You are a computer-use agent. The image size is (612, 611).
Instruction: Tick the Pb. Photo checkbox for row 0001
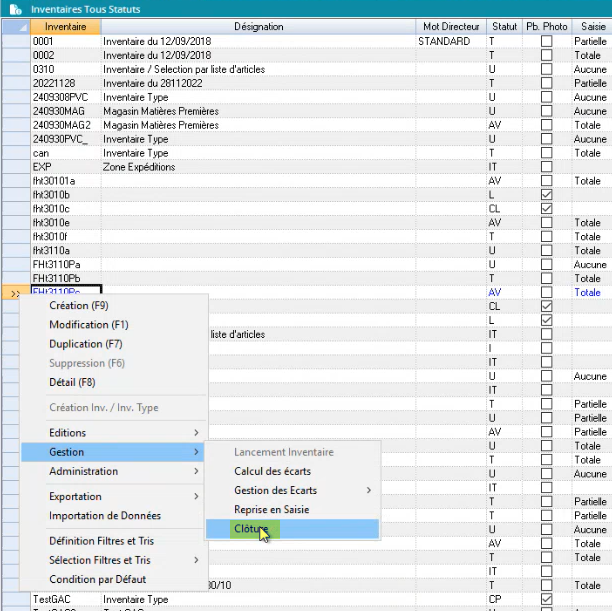[546, 42]
